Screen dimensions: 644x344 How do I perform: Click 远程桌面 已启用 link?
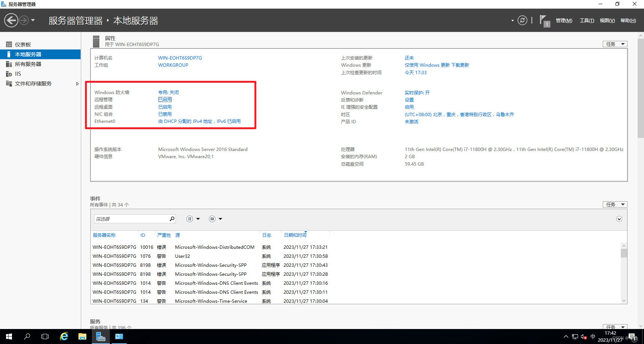pos(165,107)
